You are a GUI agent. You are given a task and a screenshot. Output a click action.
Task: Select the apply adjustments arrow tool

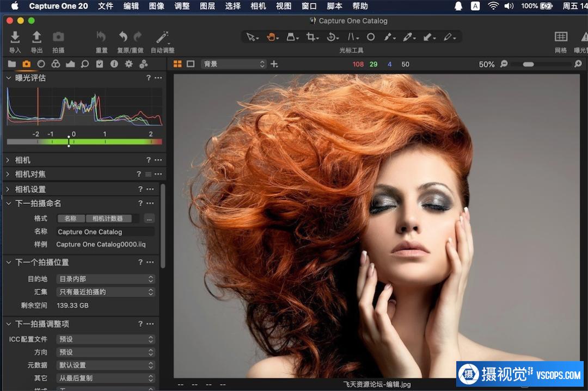[x=428, y=37]
